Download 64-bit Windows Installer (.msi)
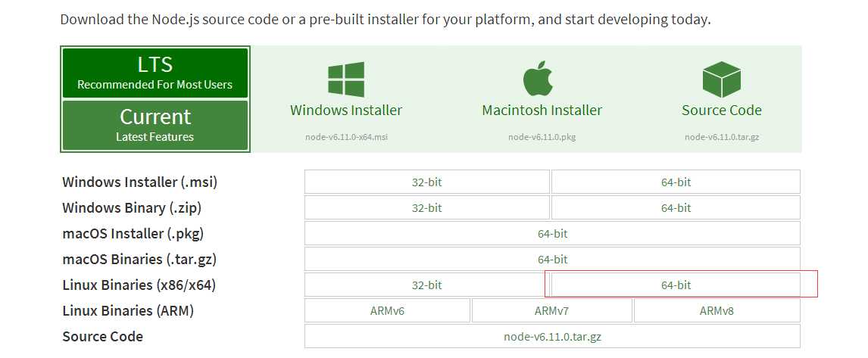This screenshot has height=358, width=868. pyautogui.click(x=676, y=182)
